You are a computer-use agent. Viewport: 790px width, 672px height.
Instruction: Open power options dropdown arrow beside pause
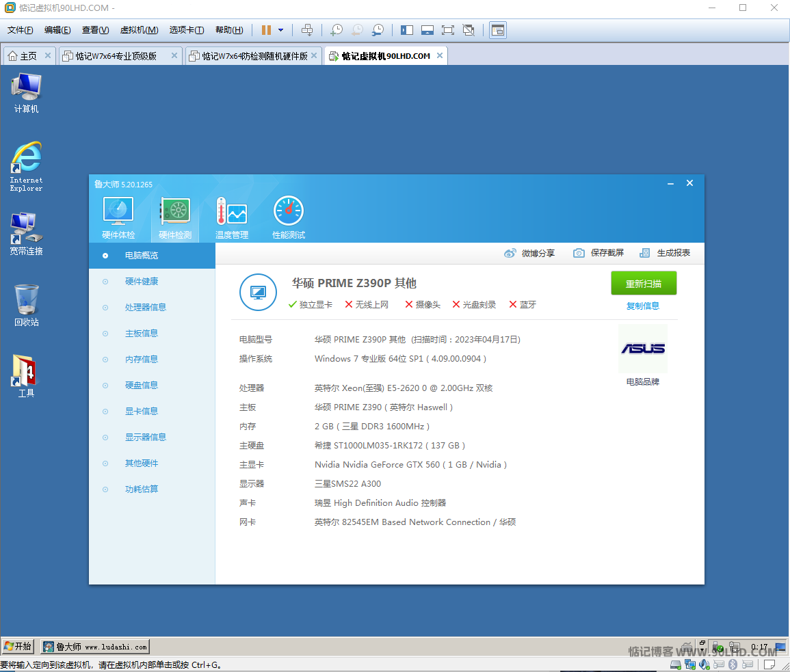click(280, 30)
